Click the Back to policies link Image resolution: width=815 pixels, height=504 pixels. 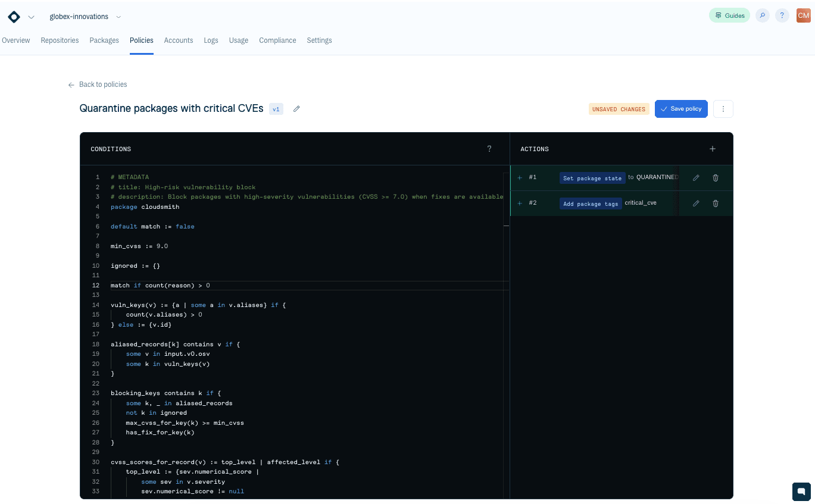[98, 84]
